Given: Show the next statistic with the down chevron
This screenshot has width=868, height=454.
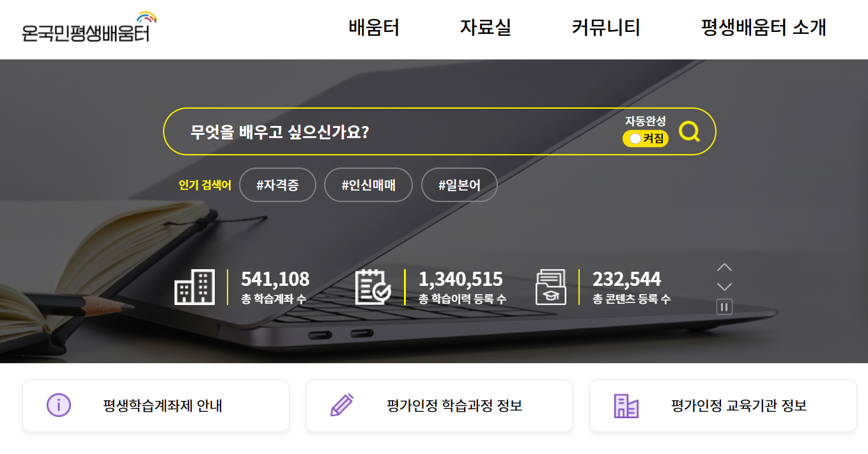Looking at the screenshot, I should click(x=724, y=286).
